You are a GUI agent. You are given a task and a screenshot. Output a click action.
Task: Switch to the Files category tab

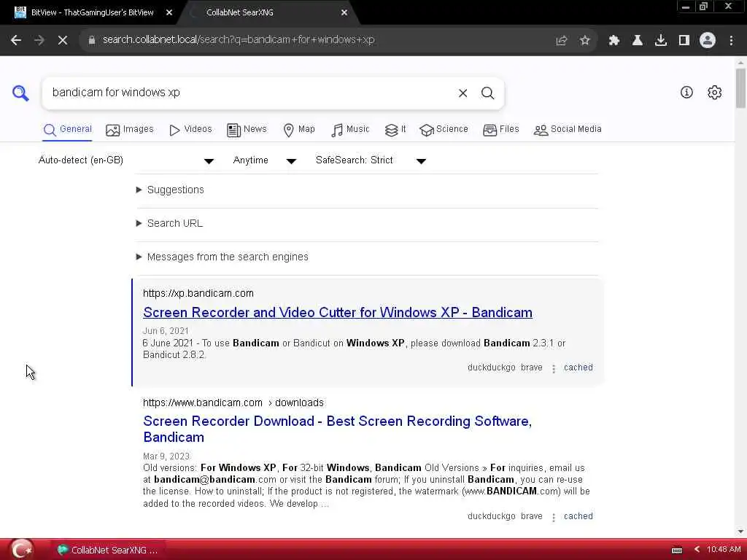tap(500, 130)
